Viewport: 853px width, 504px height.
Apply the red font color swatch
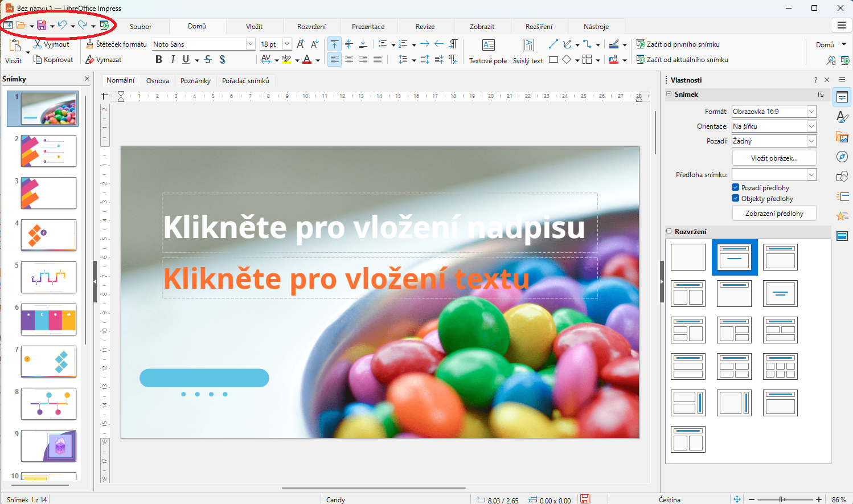(307, 59)
